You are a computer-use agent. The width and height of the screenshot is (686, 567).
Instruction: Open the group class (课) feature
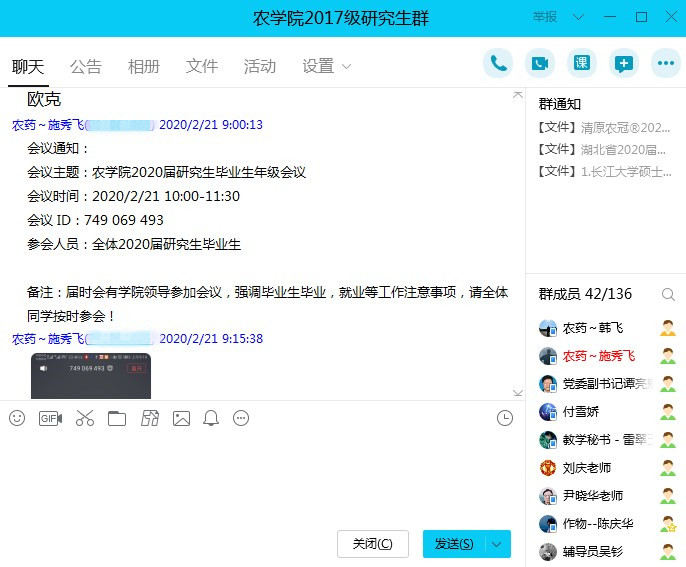(582, 63)
